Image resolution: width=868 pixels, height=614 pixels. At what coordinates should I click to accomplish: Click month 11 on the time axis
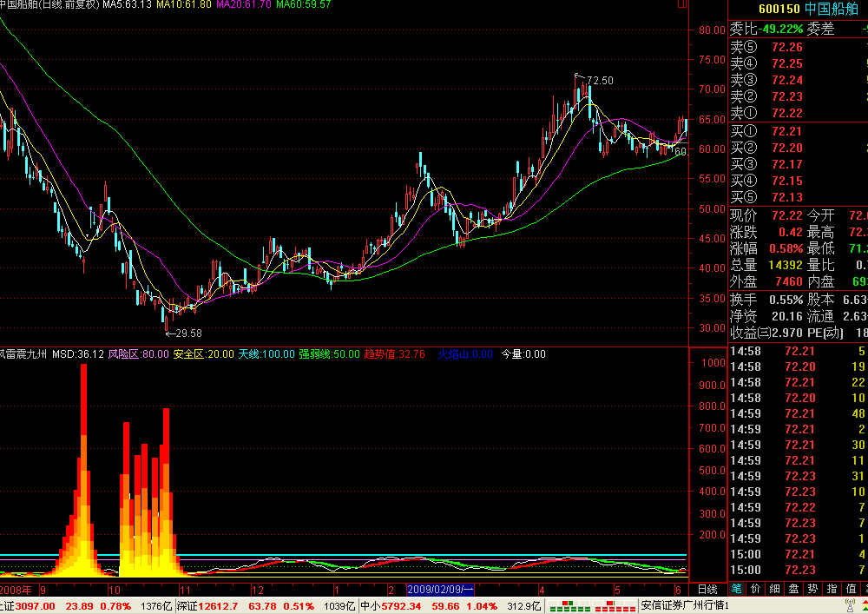point(185,590)
